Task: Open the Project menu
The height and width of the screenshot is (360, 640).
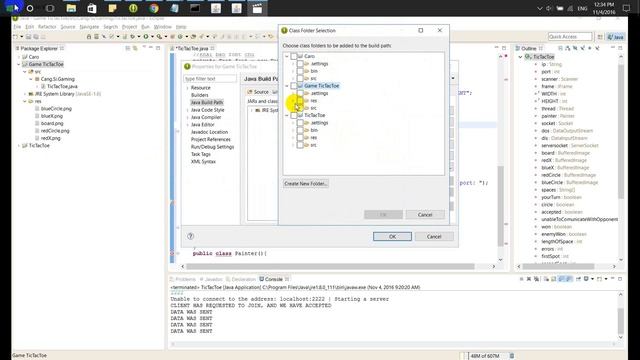Action: pos(129,27)
